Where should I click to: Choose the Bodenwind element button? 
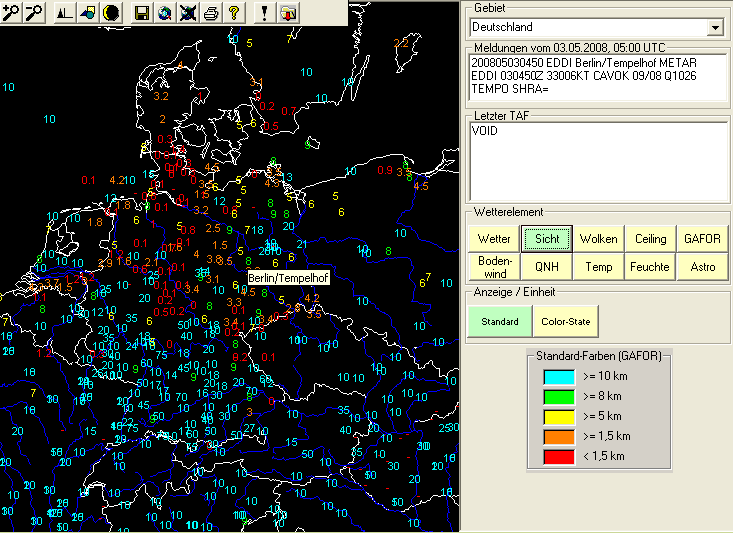pyautogui.click(x=495, y=267)
